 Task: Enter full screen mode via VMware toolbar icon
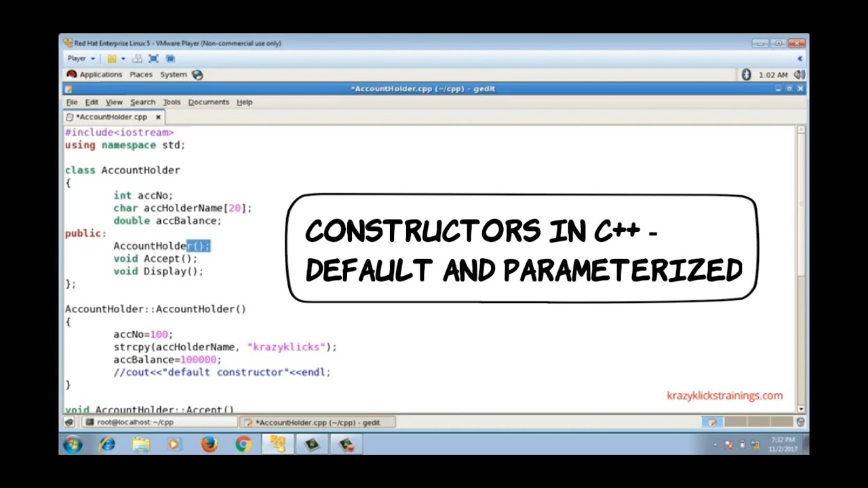point(153,59)
